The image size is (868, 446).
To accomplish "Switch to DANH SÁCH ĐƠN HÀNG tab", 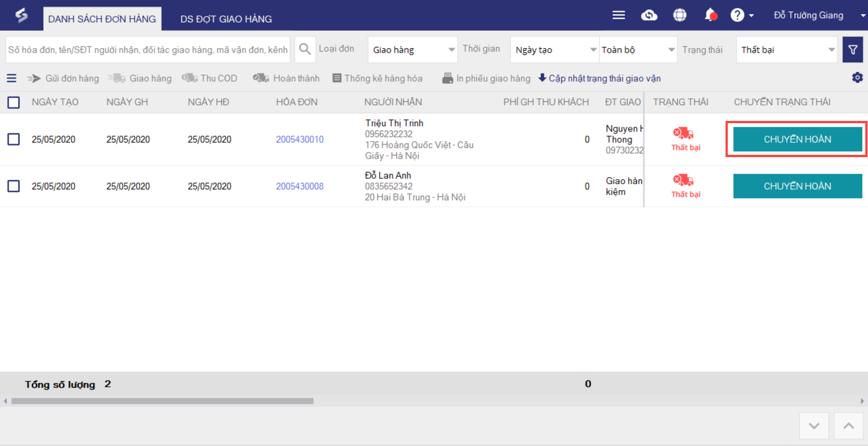I will [102, 19].
